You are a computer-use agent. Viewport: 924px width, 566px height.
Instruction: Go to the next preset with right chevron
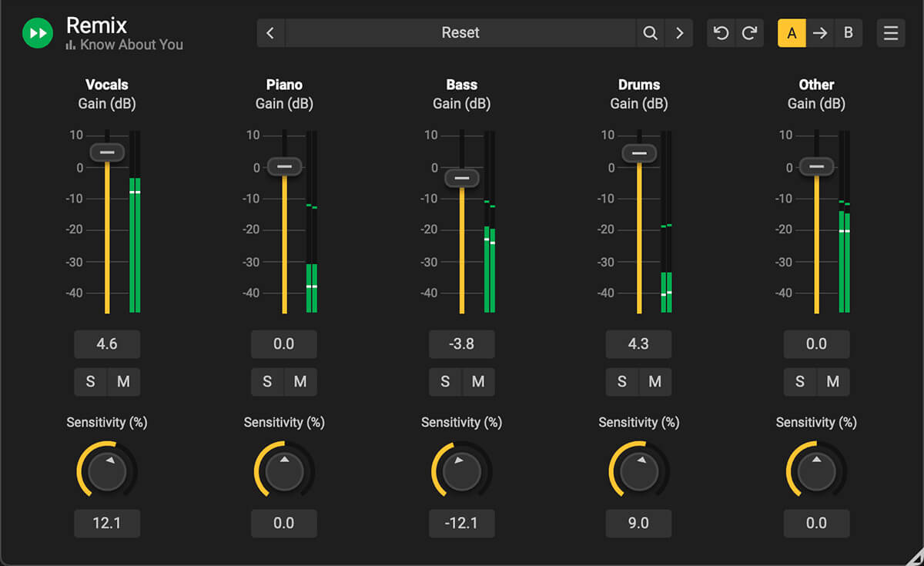pyautogui.click(x=679, y=33)
